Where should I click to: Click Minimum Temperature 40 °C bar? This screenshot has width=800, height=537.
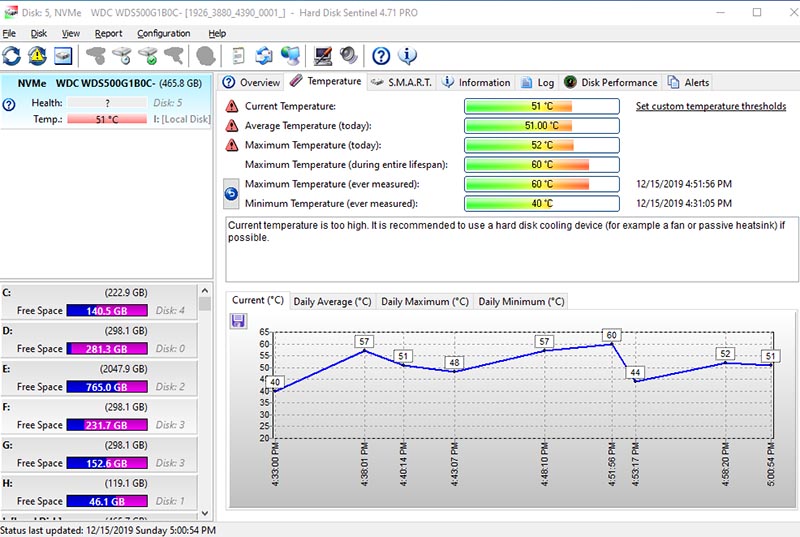[x=542, y=203]
